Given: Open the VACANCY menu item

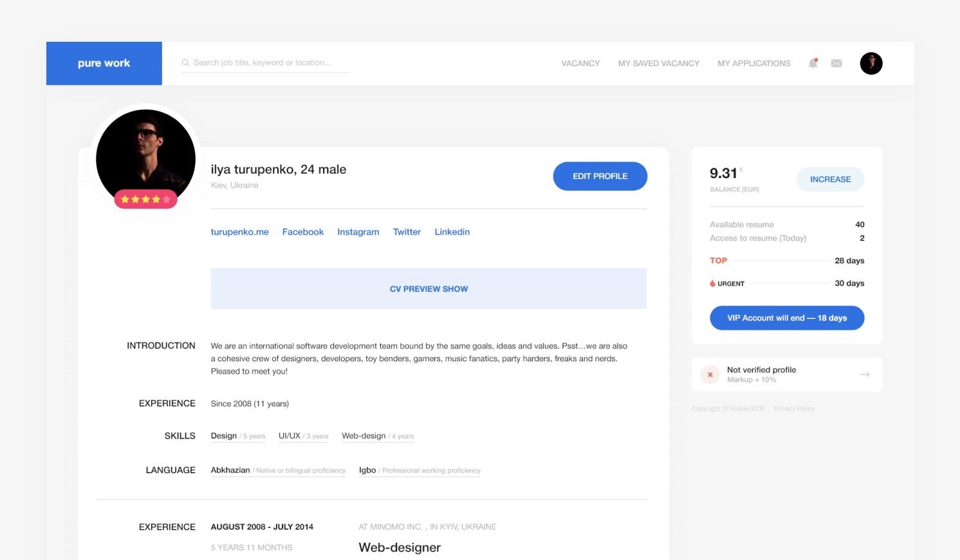Looking at the screenshot, I should 580,63.
